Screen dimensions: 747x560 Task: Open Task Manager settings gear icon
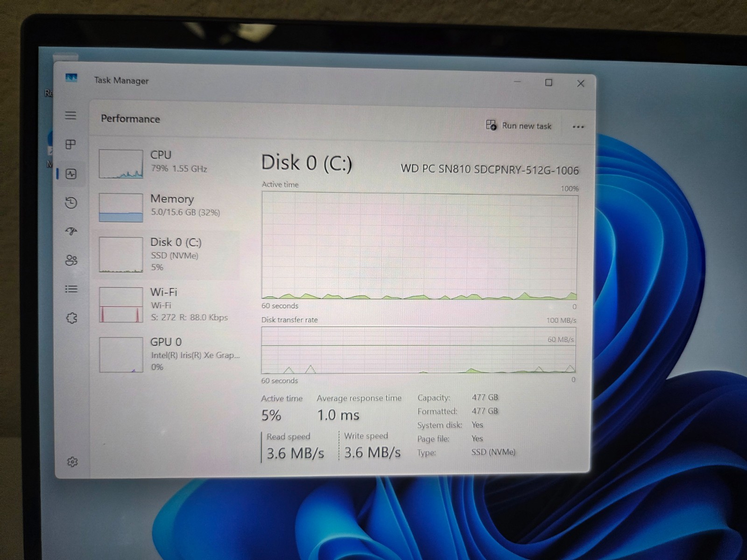point(72,462)
